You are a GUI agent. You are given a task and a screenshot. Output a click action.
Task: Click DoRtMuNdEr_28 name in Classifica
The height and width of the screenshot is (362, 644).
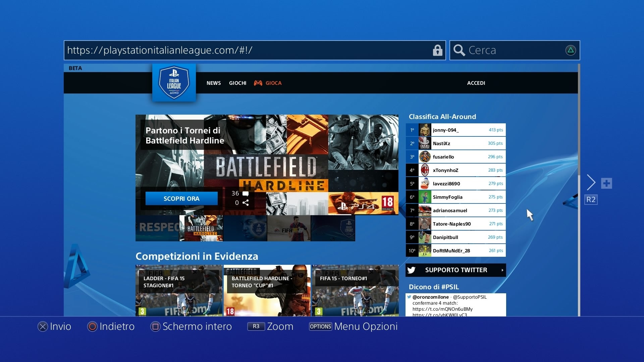(451, 251)
